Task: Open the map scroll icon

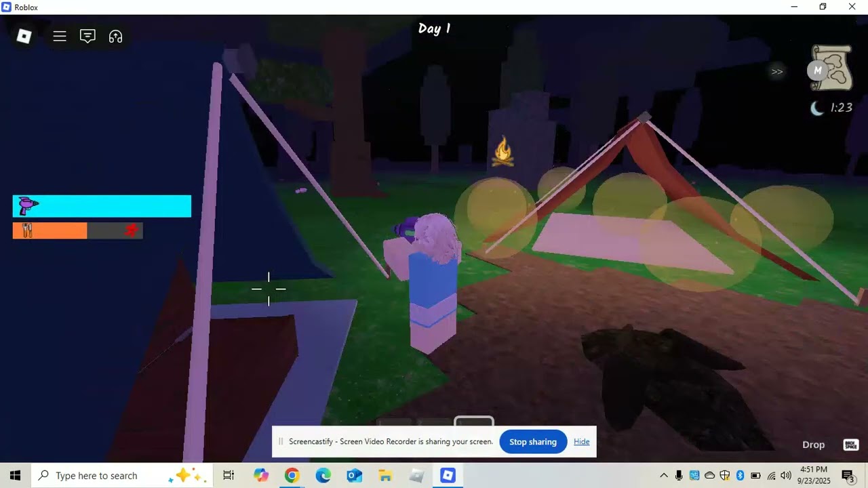Action: (833, 67)
